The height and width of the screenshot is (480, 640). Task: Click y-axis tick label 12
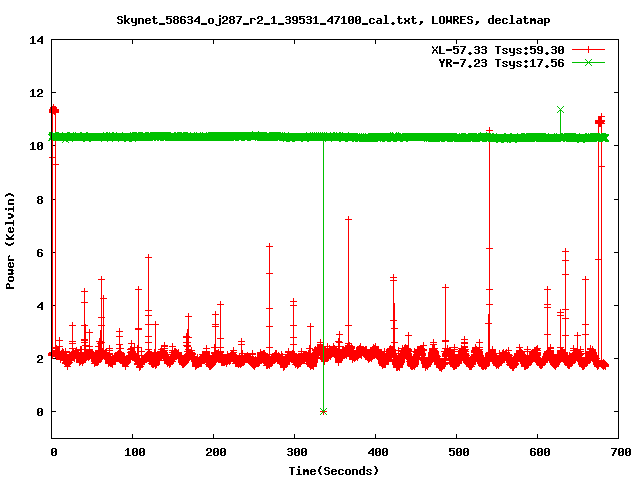[36, 93]
